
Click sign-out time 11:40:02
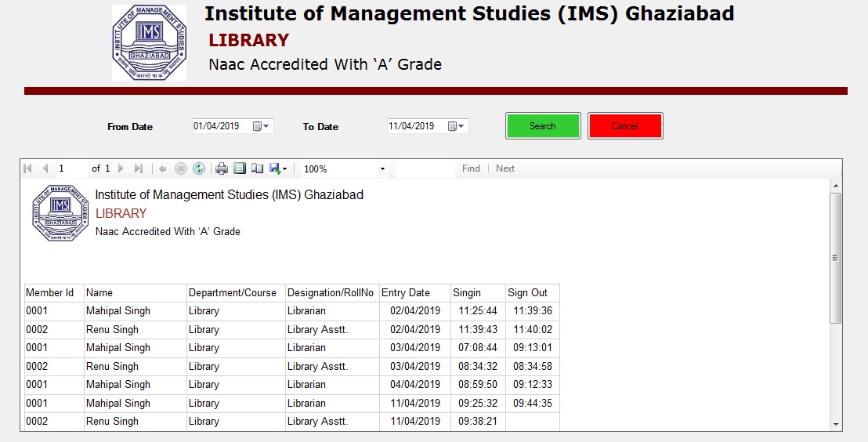(533, 330)
